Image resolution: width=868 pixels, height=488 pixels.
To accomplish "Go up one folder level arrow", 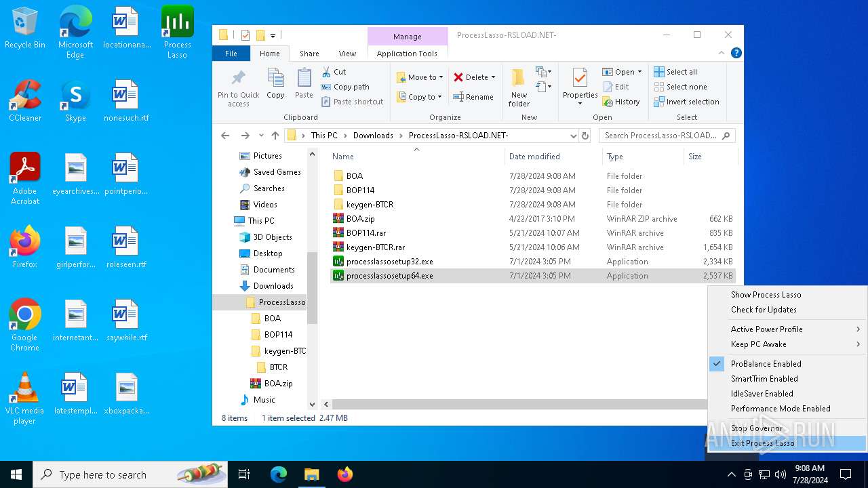I will (275, 136).
